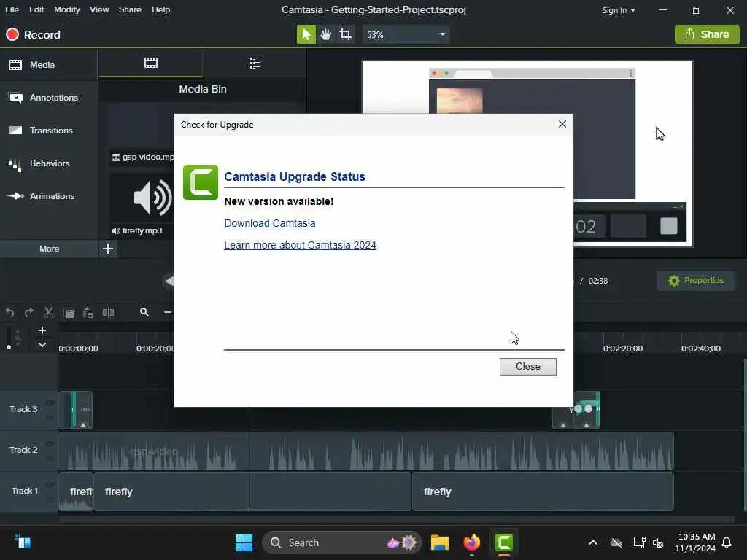
Task: Toggle Track 3 lock
Action: 50,419
